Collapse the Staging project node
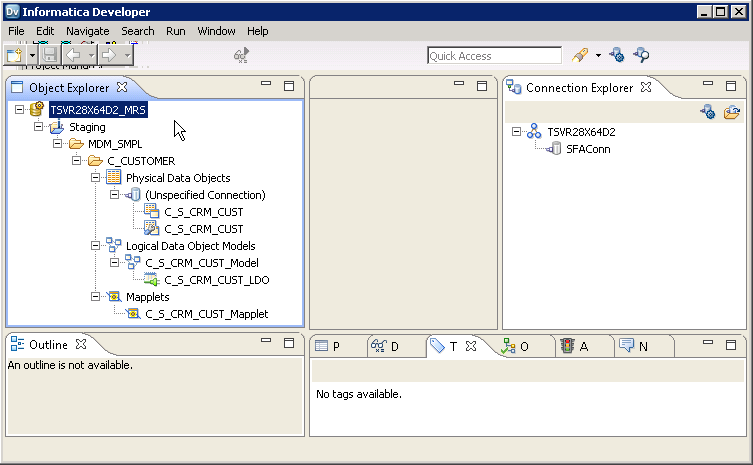 click(x=38, y=127)
